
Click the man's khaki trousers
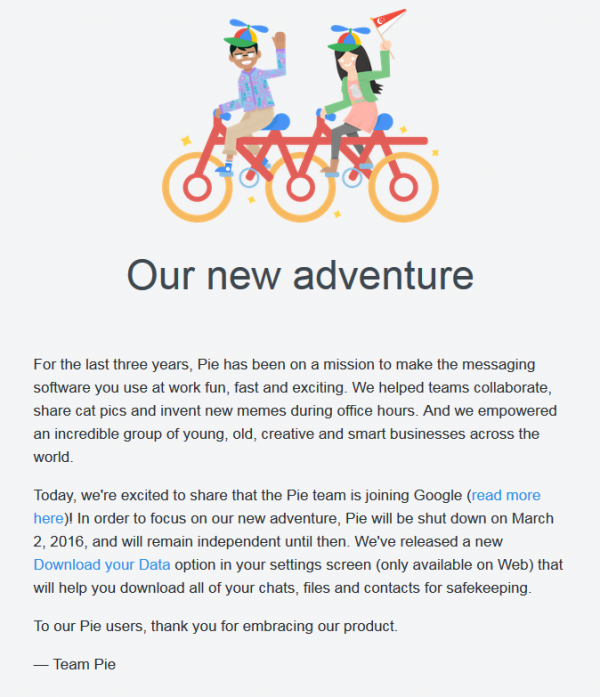(240, 130)
